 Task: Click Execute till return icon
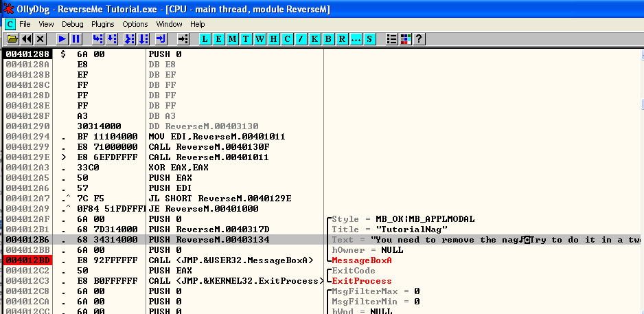(x=161, y=39)
